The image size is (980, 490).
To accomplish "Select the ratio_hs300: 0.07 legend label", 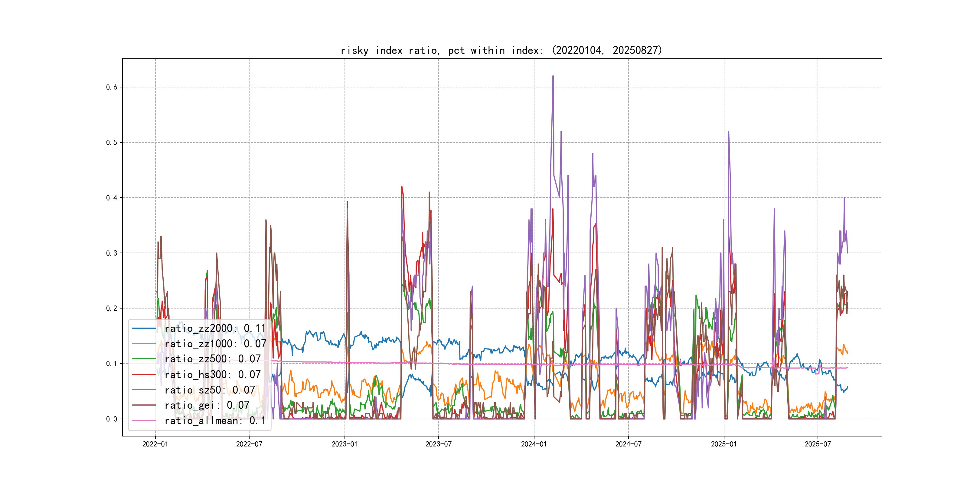I will (x=212, y=374).
